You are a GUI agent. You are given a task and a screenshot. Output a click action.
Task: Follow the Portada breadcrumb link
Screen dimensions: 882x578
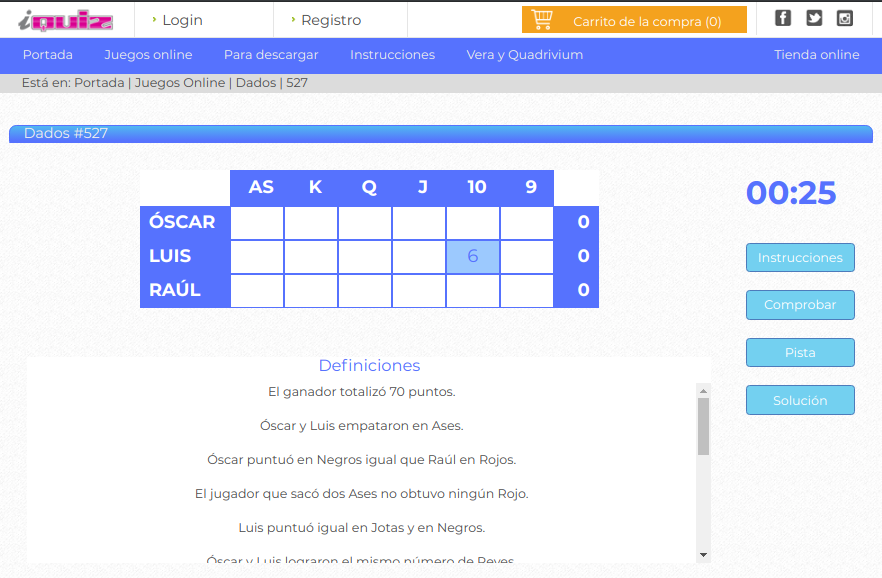99,83
